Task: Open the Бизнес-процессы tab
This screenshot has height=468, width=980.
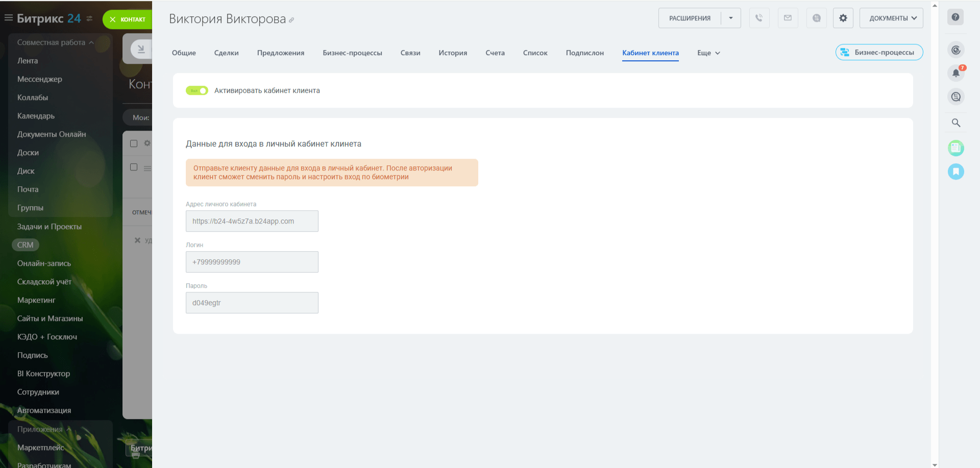Action: (x=352, y=53)
